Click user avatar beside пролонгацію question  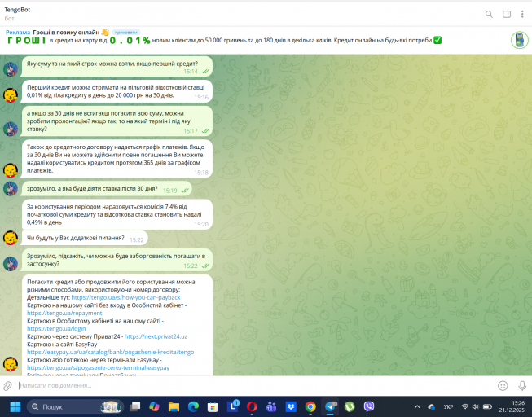point(11,129)
